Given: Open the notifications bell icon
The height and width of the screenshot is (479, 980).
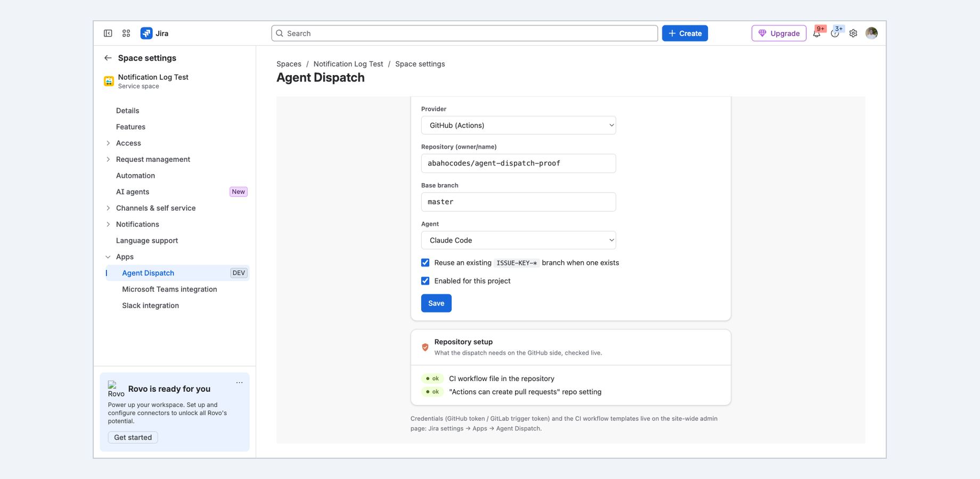Looking at the screenshot, I should click(816, 33).
